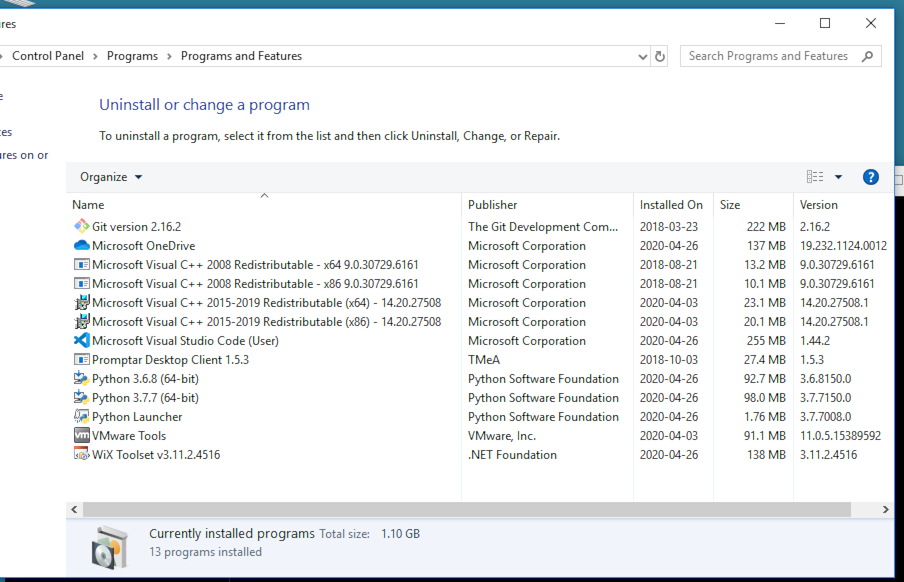This screenshot has width=904, height=582.
Task: Click the VMware, Inc. publisher cell
Action: point(502,436)
